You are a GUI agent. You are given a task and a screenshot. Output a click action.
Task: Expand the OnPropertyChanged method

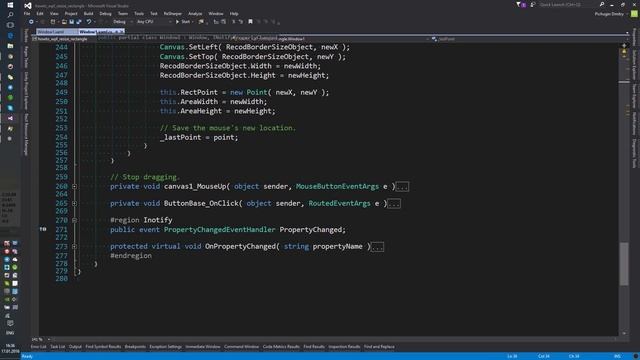(x=74, y=247)
